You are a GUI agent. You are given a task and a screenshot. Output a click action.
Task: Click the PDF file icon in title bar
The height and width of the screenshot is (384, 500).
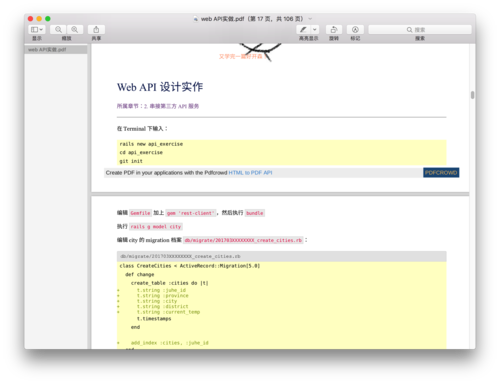[x=196, y=19]
